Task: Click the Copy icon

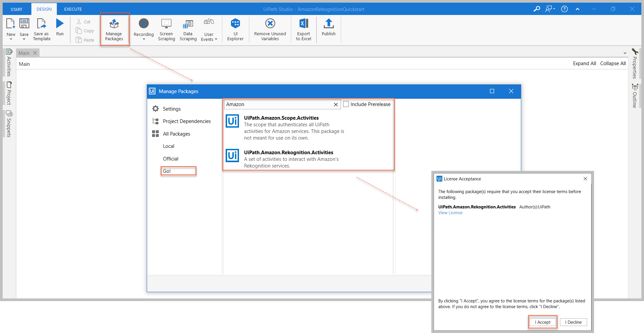Action: [79, 31]
